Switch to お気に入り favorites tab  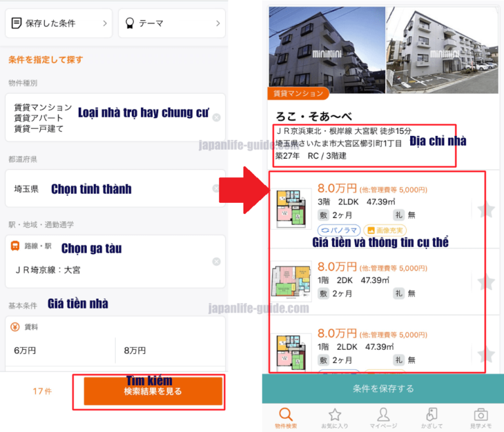point(335,418)
